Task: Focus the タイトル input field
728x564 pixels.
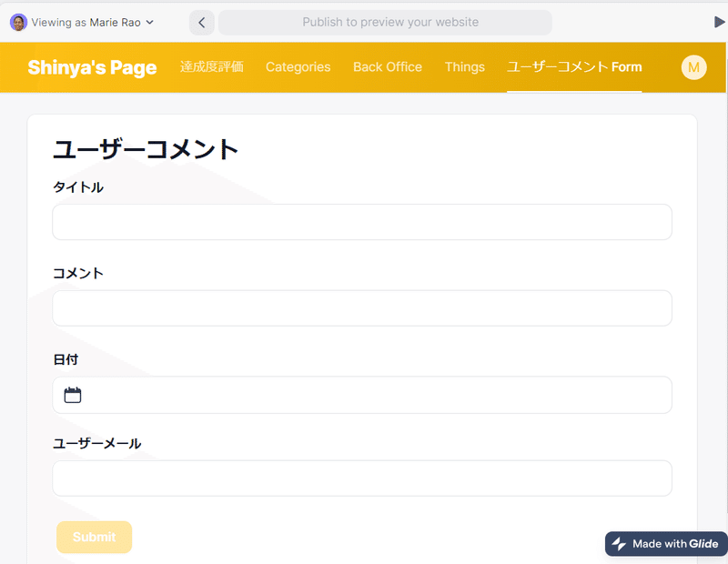Action: click(x=362, y=222)
